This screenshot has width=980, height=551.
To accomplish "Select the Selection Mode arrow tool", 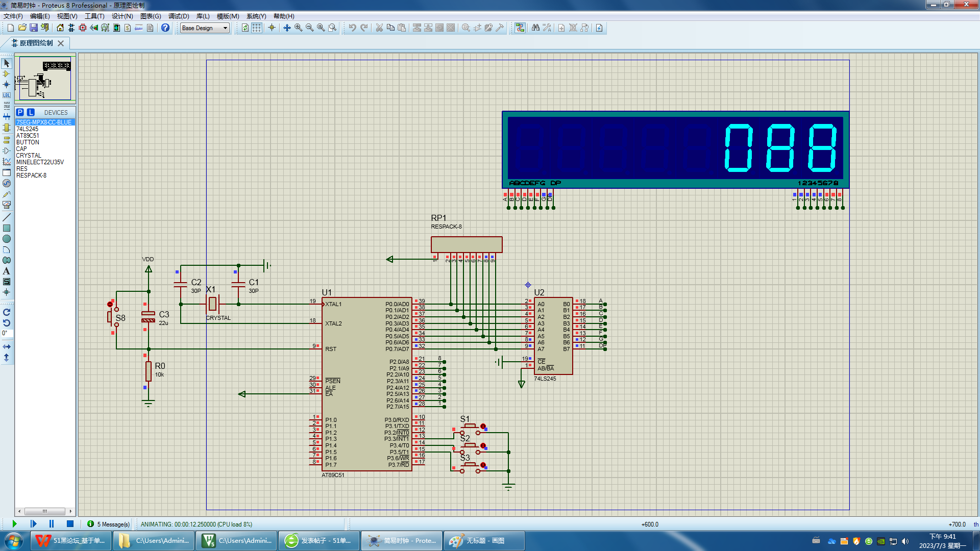I will [x=7, y=63].
